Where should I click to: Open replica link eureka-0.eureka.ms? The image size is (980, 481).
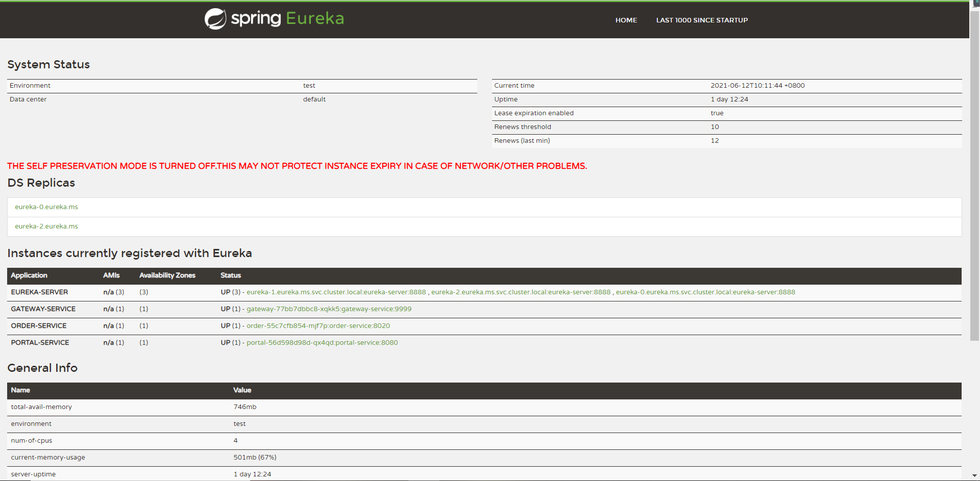point(46,207)
